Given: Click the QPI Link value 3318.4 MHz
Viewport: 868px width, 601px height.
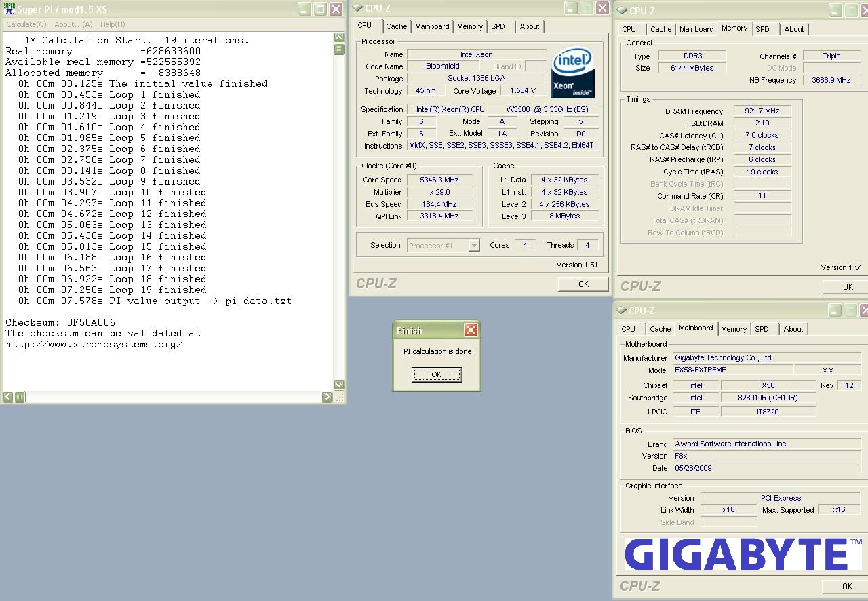Looking at the screenshot, I should [x=439, y=216].
